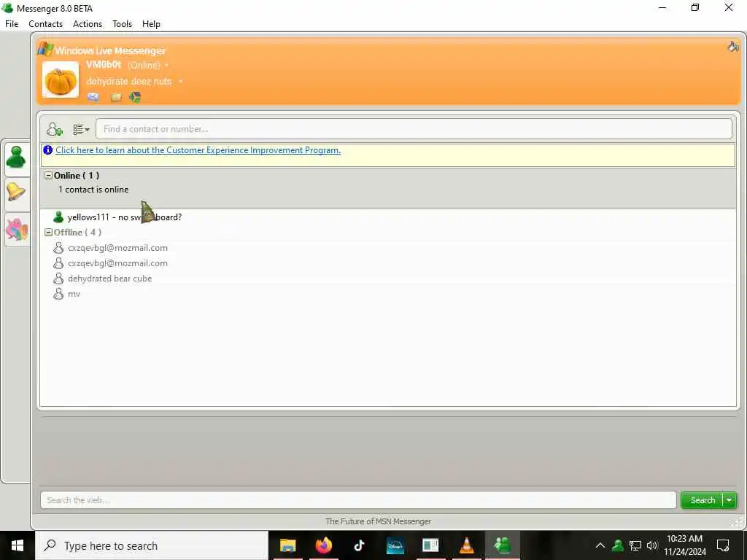747x560 pixels.
Task: Edit the personal message 'dehydrate deez nuts'
Action: click(x=128, y=82)
